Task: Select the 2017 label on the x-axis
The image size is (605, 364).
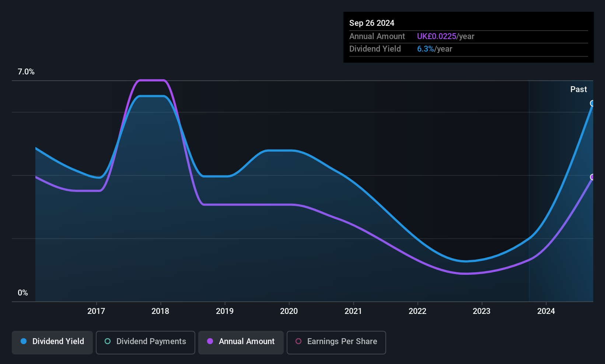Action: click(96, 311)
